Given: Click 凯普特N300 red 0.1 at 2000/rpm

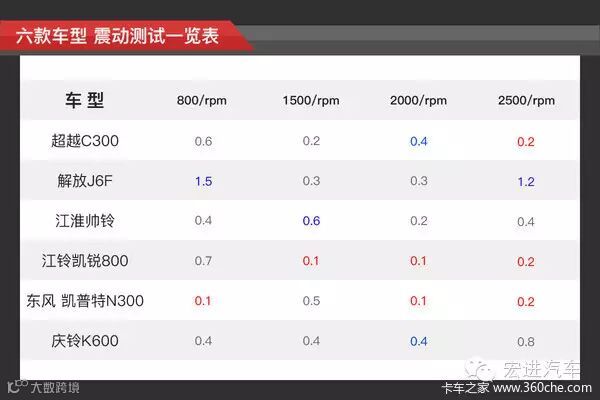Looking at the screenshot, I should point(418,301).
